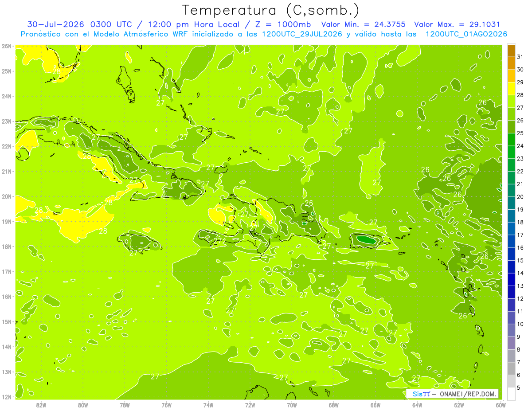This screenshot has width=532, height=411.
Task: Select the gray 6–7 legend swatch
Action: coord(511,368)
